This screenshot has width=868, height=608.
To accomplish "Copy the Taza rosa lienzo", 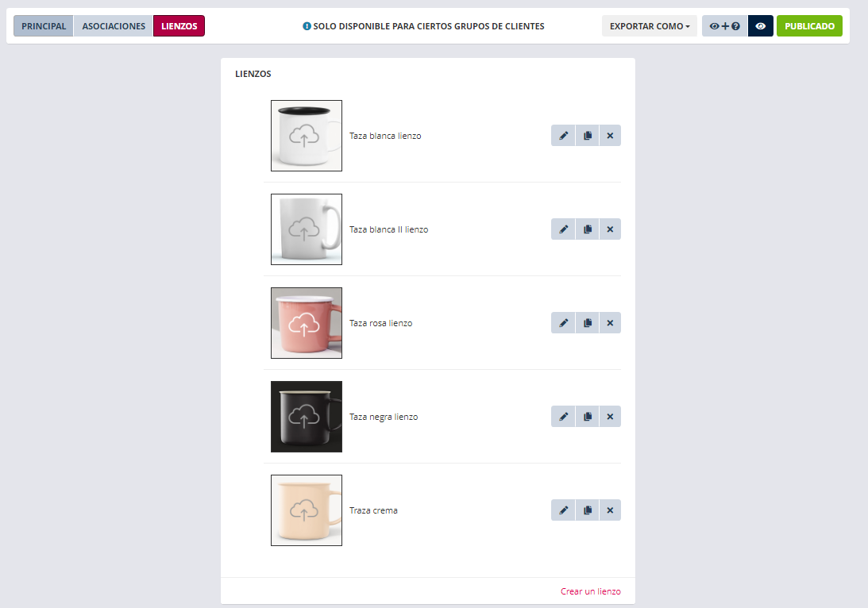I will pos(588,323).
